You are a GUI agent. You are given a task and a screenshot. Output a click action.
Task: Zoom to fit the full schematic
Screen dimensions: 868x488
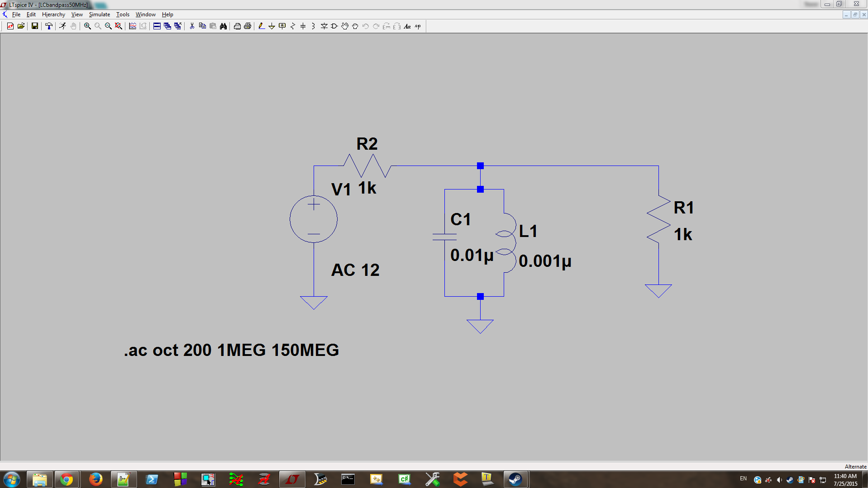pyautogui.click(x=119, y=26)
